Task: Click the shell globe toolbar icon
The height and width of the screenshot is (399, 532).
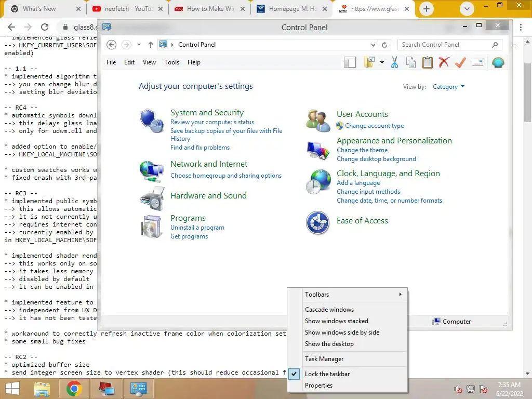Action: pyautogui.click(x=498, y=62)
